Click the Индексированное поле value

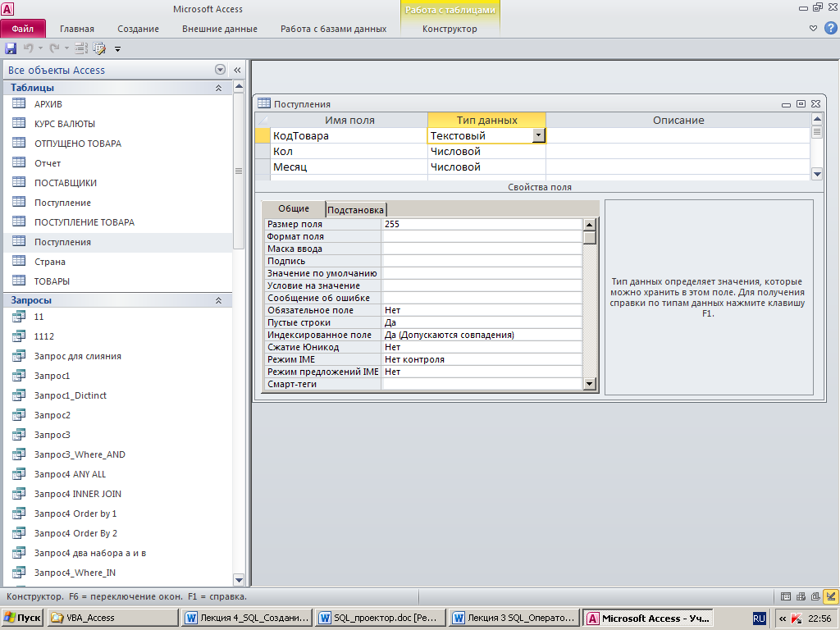pyautogui.click(x=482, y=335)
